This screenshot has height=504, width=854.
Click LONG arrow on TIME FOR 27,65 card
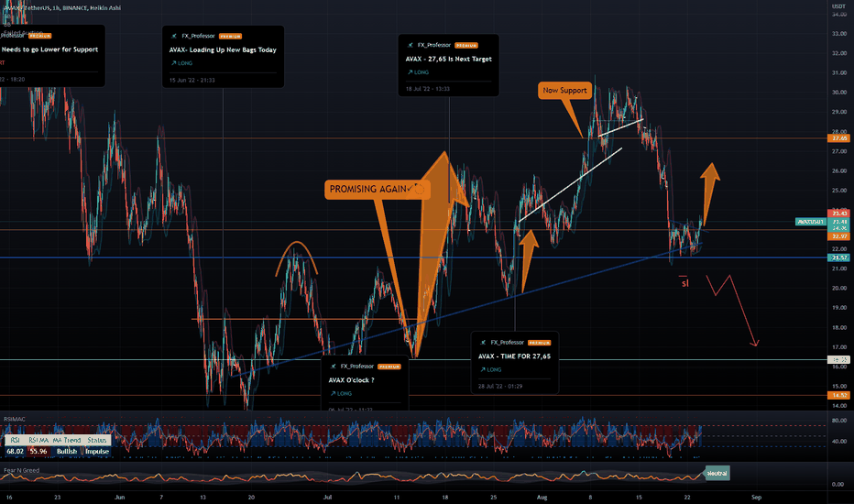coord(483,369)
